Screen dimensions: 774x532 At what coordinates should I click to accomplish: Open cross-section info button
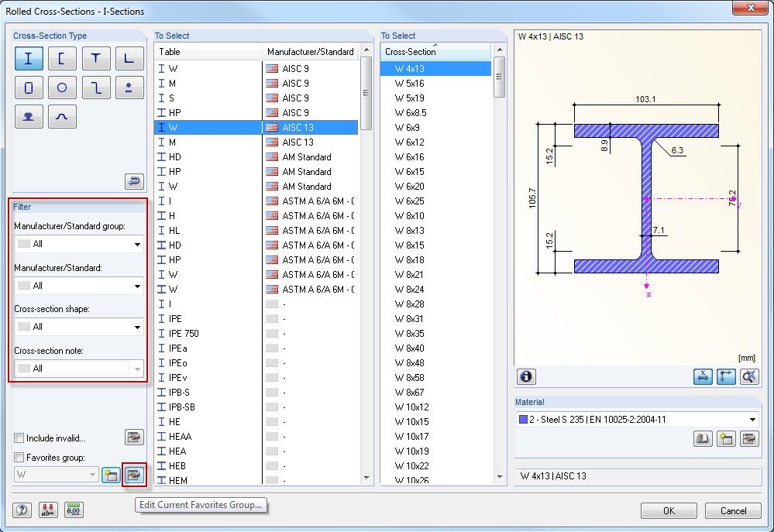(526, 376)
